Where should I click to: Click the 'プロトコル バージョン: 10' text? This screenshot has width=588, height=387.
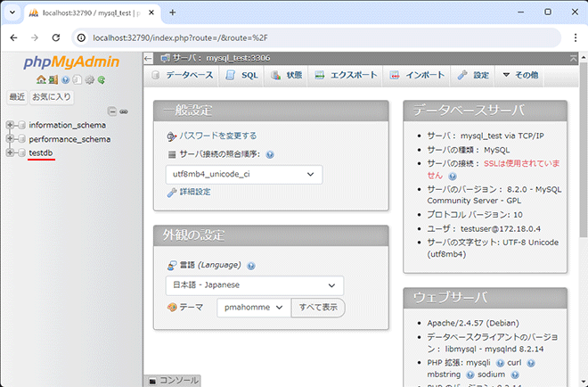point(475,215)
